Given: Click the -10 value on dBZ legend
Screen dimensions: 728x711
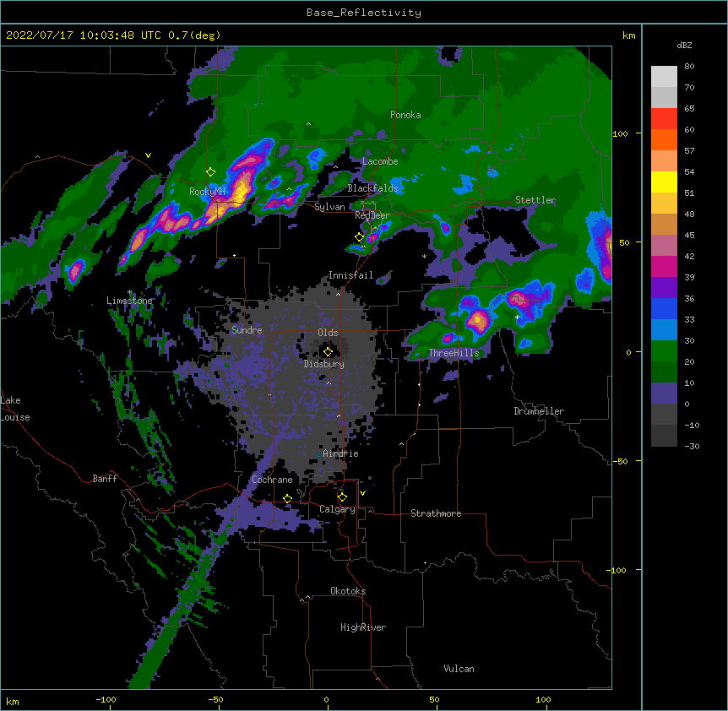Looking at the screenshot, I should [x=692, y=425].
